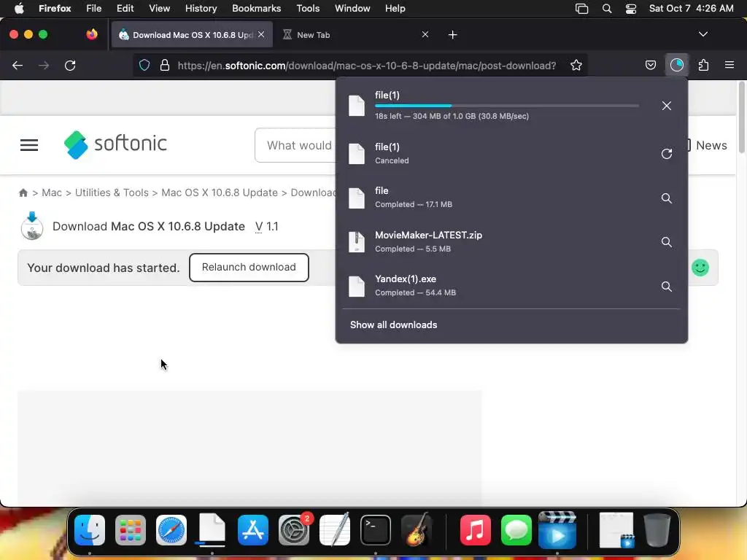
Task: Click the page vertical scrollbar
Action: click(x=742, y=117)
